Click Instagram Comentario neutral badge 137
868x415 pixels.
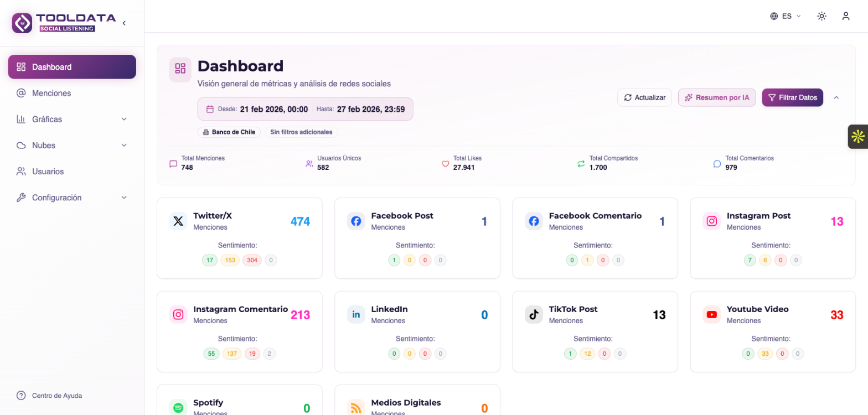tap(232, 354)
